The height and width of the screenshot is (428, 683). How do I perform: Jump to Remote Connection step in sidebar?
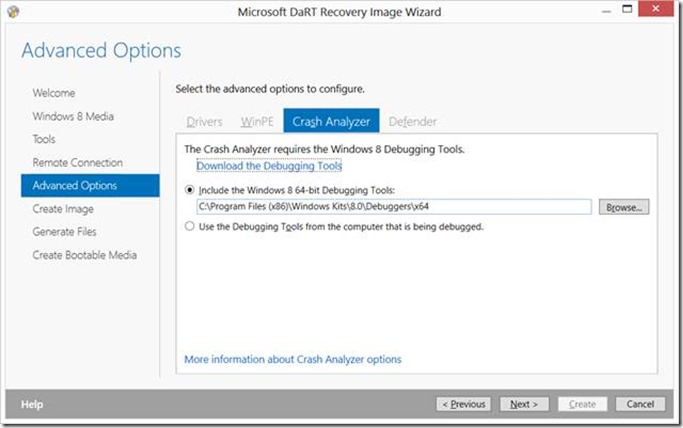[78, 162]
